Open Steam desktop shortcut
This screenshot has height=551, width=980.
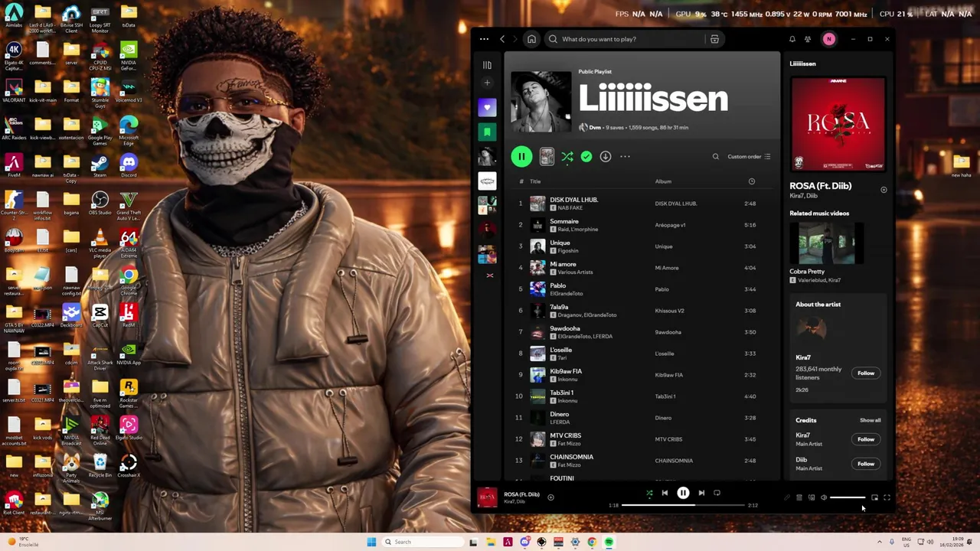(100, 165)
